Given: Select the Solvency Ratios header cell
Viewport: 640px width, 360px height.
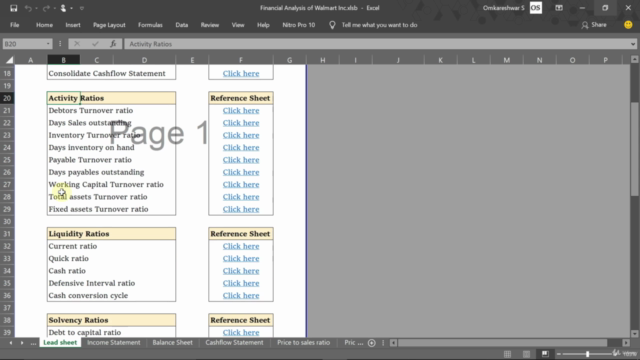Looking at the screenshot, I should 111,320.
